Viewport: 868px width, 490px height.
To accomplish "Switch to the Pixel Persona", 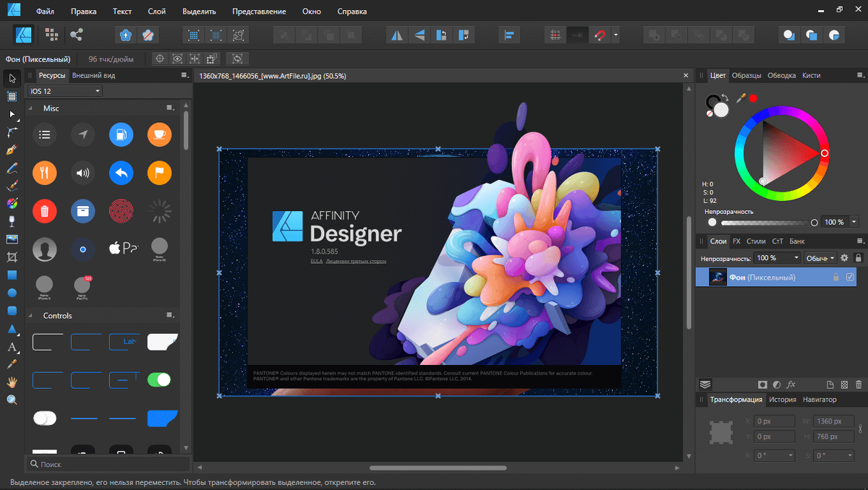I will coord(51,34).
